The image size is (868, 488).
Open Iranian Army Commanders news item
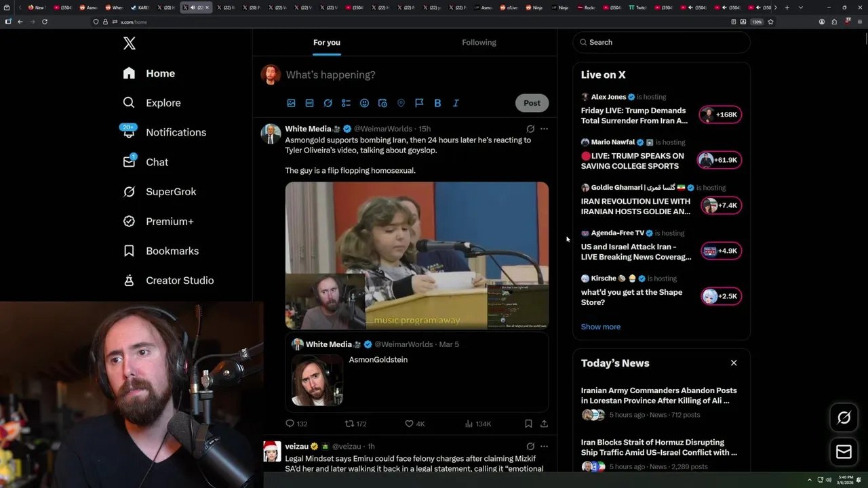[661, 403]
